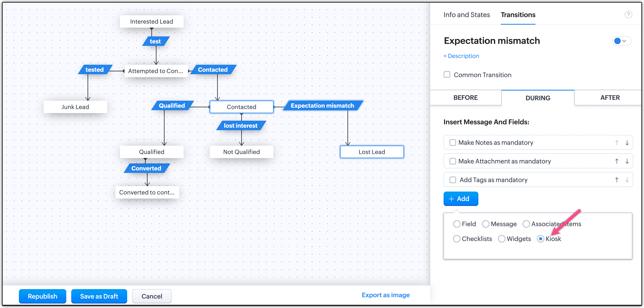Select the Lost Lead state box
Viewport: 644px width, 308px height.
tap(371, 152)
